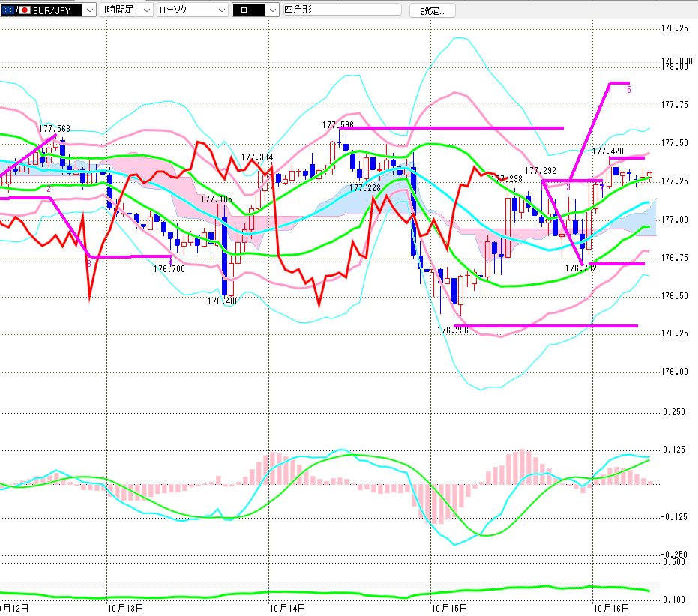Click the 10月15日 date label
698x616 pixels.
[x=450, y=608]
